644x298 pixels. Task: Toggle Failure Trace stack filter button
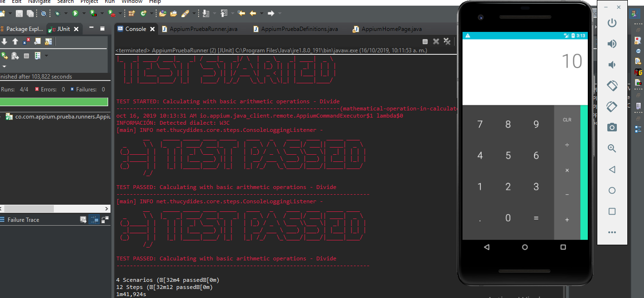(93, 220)
